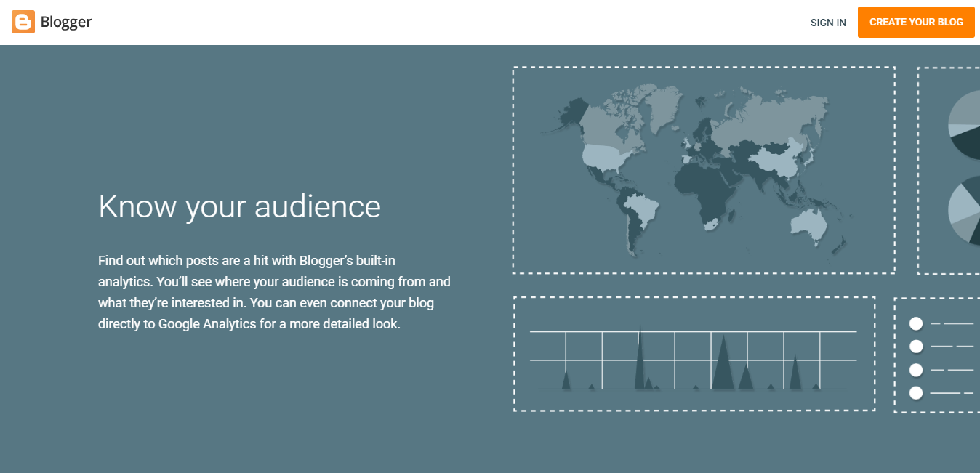Click the upper pie chart illustration

click(x=964, y=125)
